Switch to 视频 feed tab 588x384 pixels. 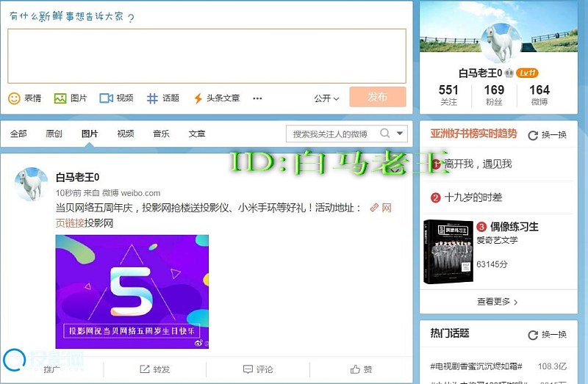(x=125, y=134)
